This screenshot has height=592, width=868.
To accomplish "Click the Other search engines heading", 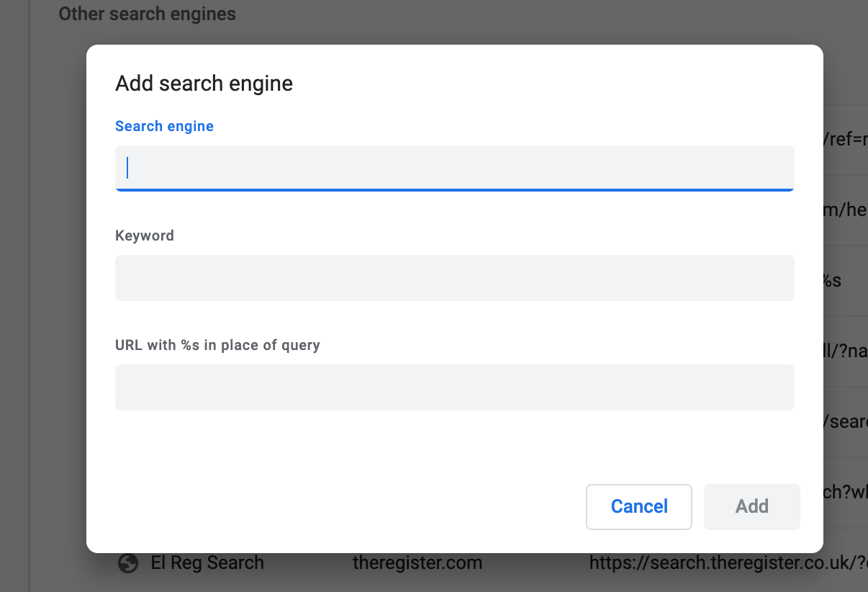I will point(147,14).
